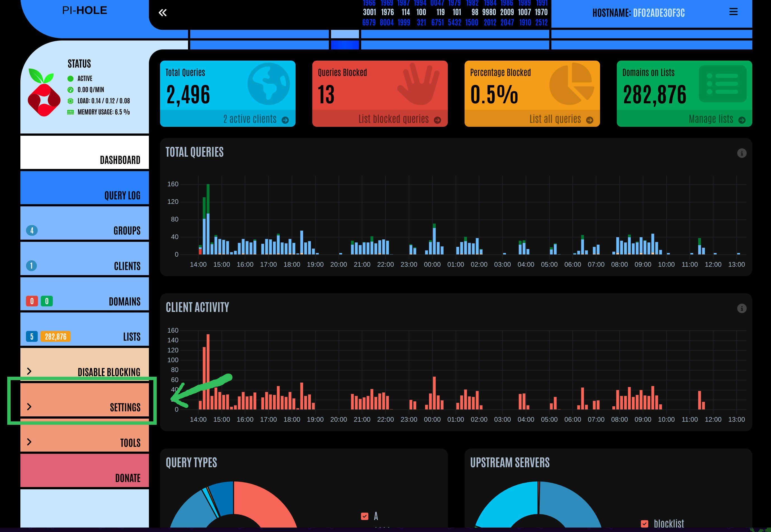Screen dimensions: 771x532
Task: Click LOAD: 0.14 / 0.12 / 0.08 text
Action: [104, 101]
